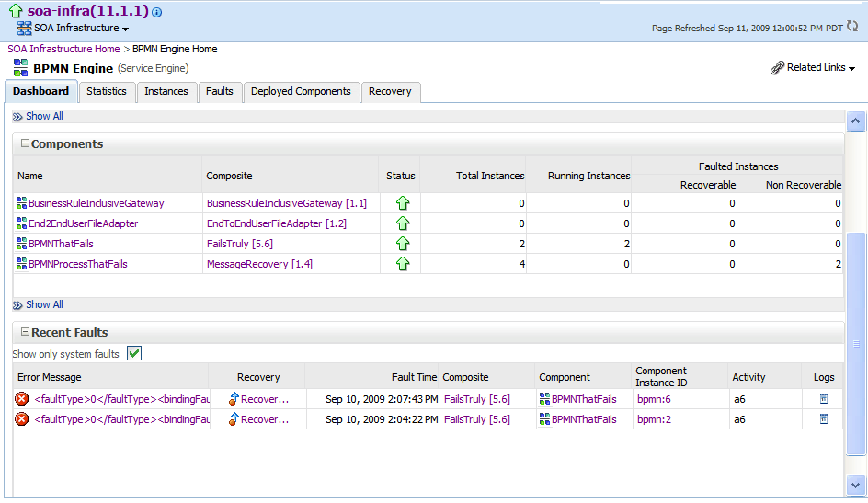This screenshot has width=868, height=503.
Task: Click component icon beside BPMNThatFails in bpmn:6 row
Action: [x=544, y=399]
